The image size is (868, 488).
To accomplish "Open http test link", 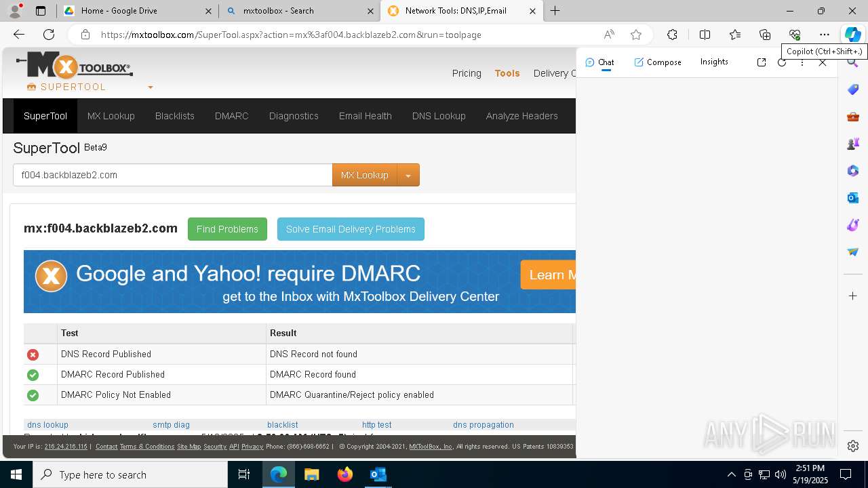I will 376,425.
